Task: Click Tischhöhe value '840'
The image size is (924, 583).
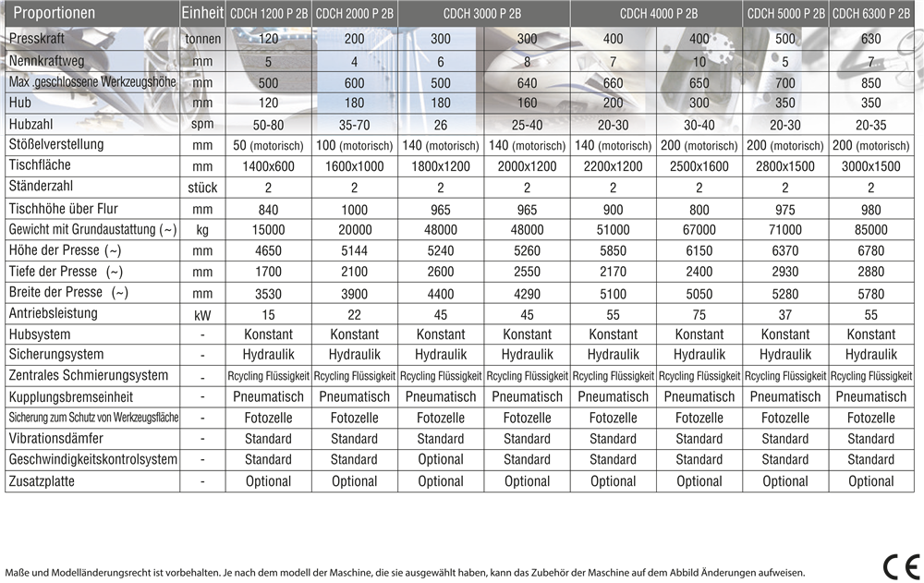Action: tap(268, 210)
